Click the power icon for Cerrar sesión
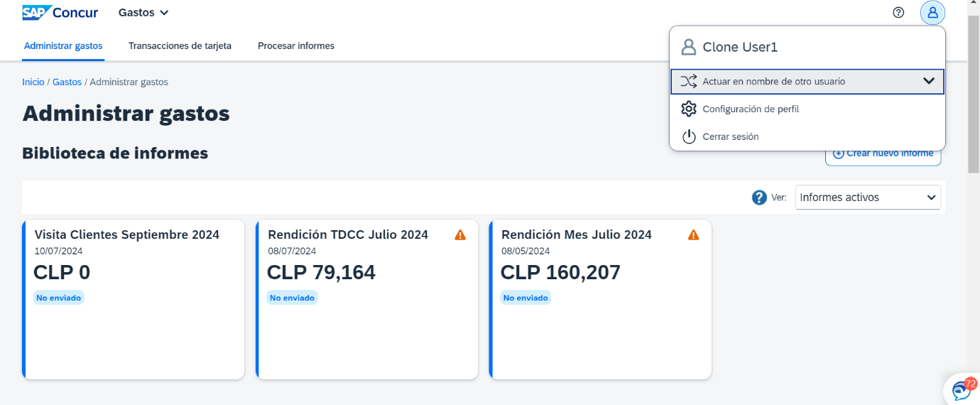This screenshot has width=980, height=405. pyautogui.click(x=688, y=136)
